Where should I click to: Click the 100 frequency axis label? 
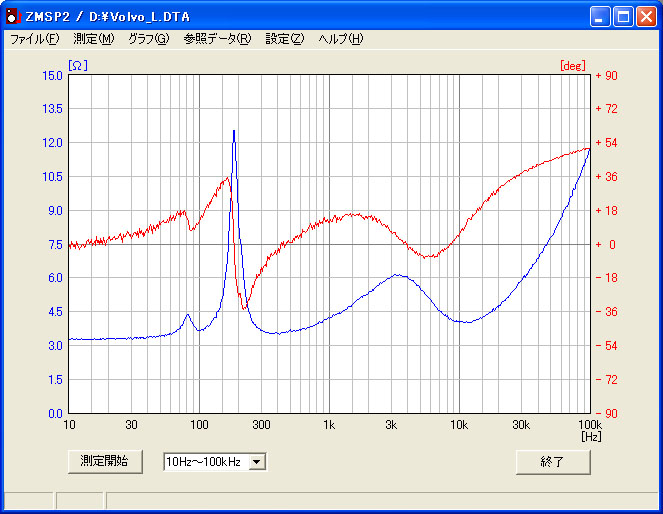coord(199,425)
